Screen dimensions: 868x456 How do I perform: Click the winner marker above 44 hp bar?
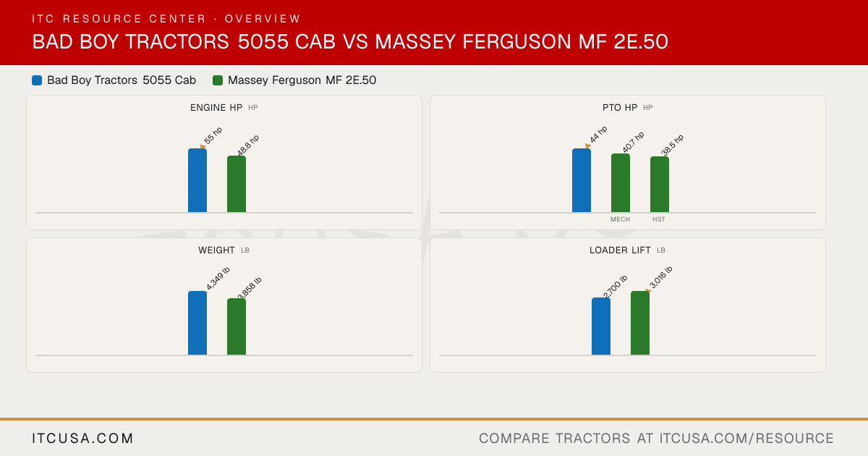[x=587, y=146]
